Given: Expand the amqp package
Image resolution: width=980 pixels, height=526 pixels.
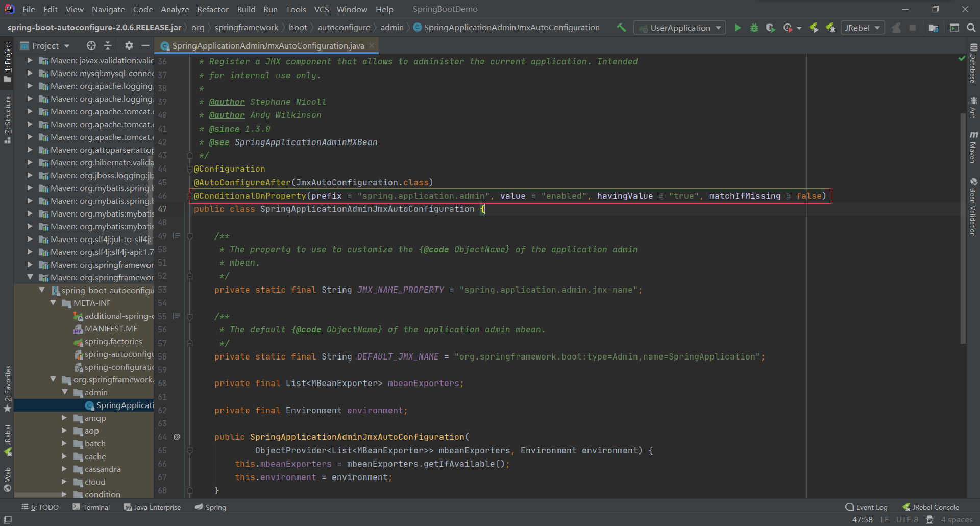Looking at the screenshot, I should tap(64, 418).
